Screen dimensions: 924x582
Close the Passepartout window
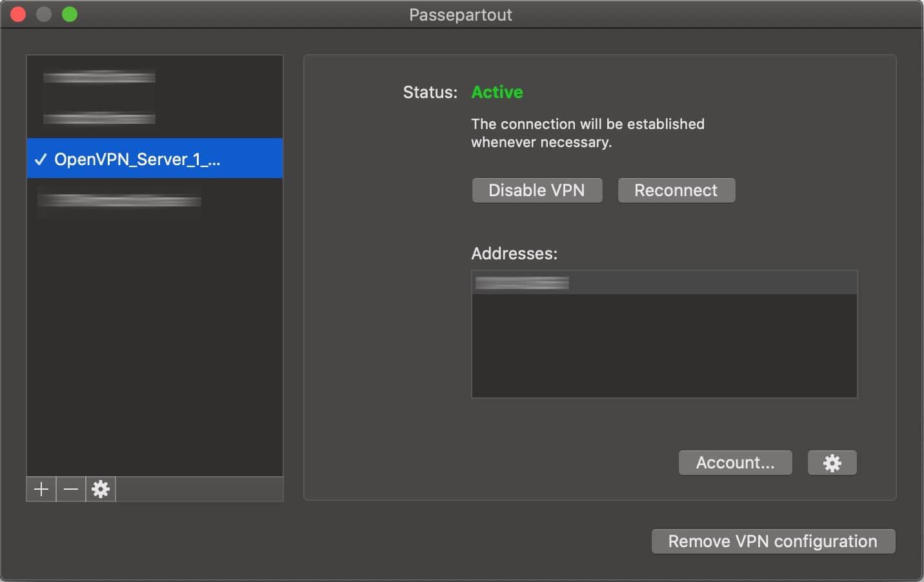(18, 14)
